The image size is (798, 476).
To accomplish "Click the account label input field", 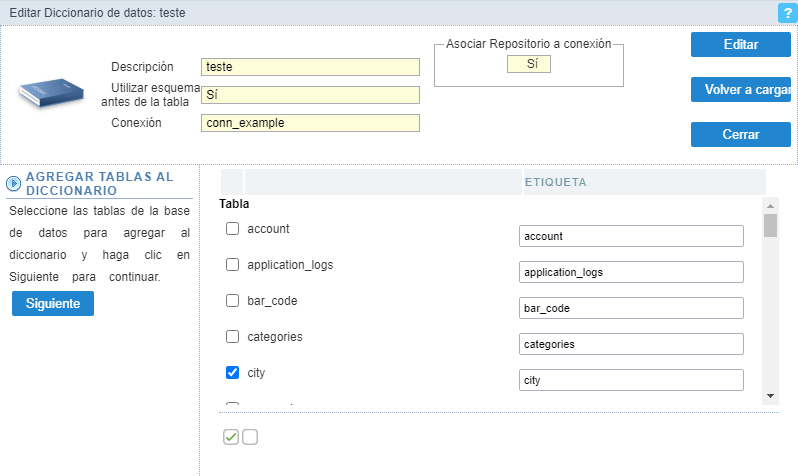I will 631,236.
